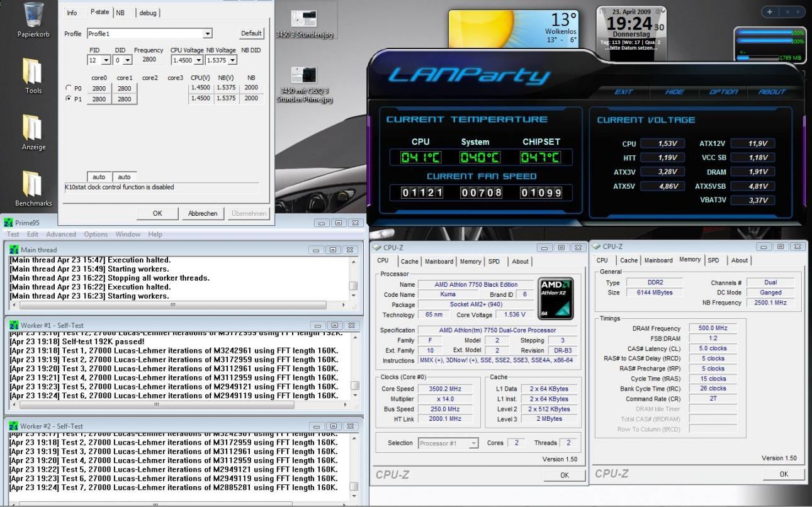Viewport: 812px width, 507px height.
Task: Open the Options menu in Prime95
Action: tap(96, 235)
